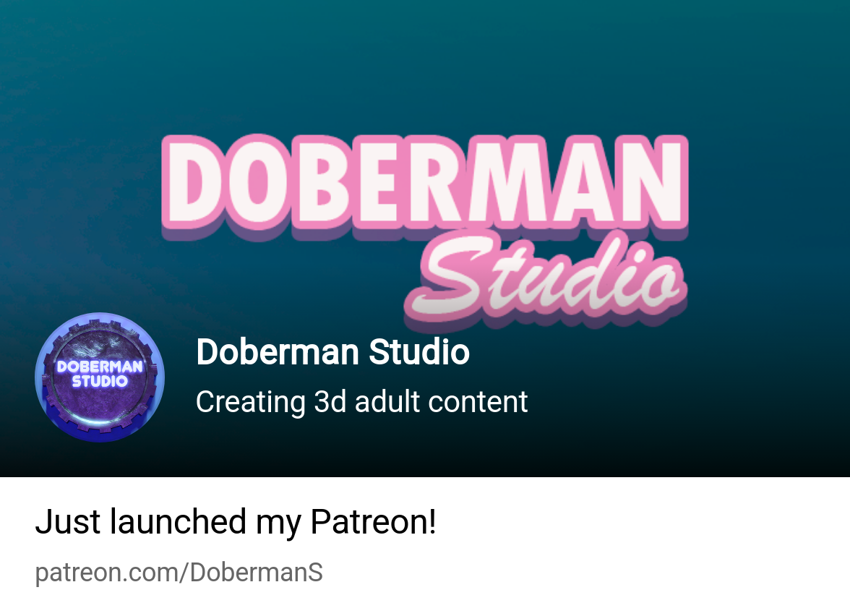The image size is (850, 616).
Task: Open the Just launched my Patreon! headline
Action: tap(236, 522)
